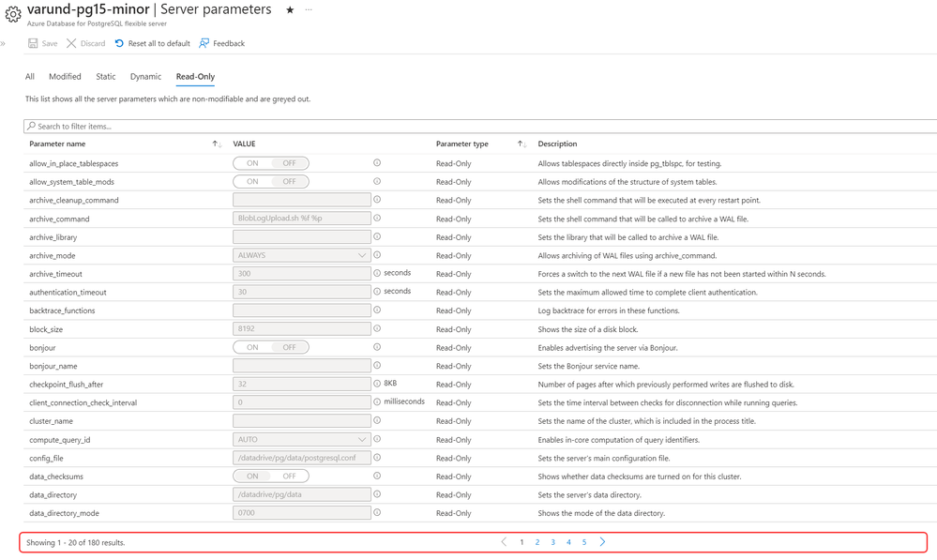This screenshot has height=560, width=937.
Task: Sort by Parameter name column arrow
Action: pyautogui.click(x=217, y=144)
